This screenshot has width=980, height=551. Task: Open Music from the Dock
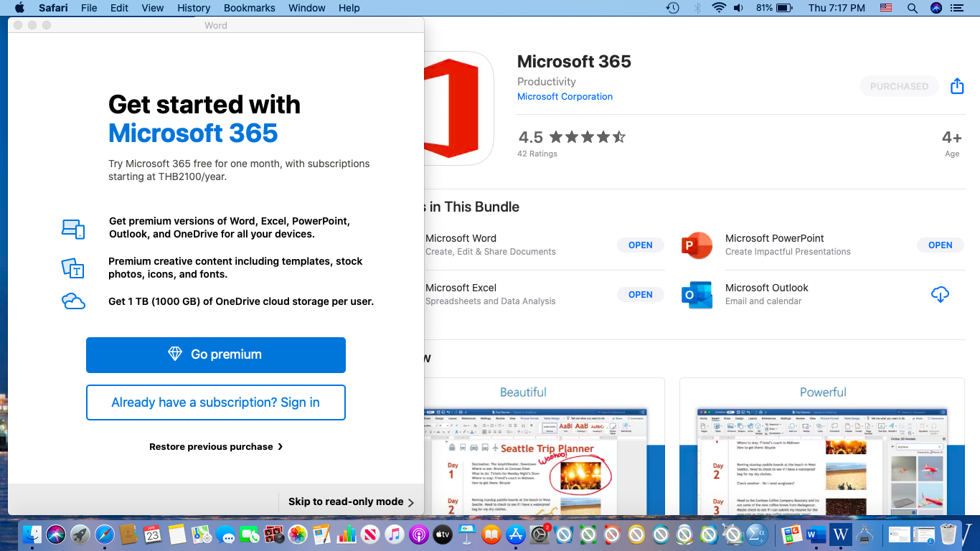(x=395, y=534)
